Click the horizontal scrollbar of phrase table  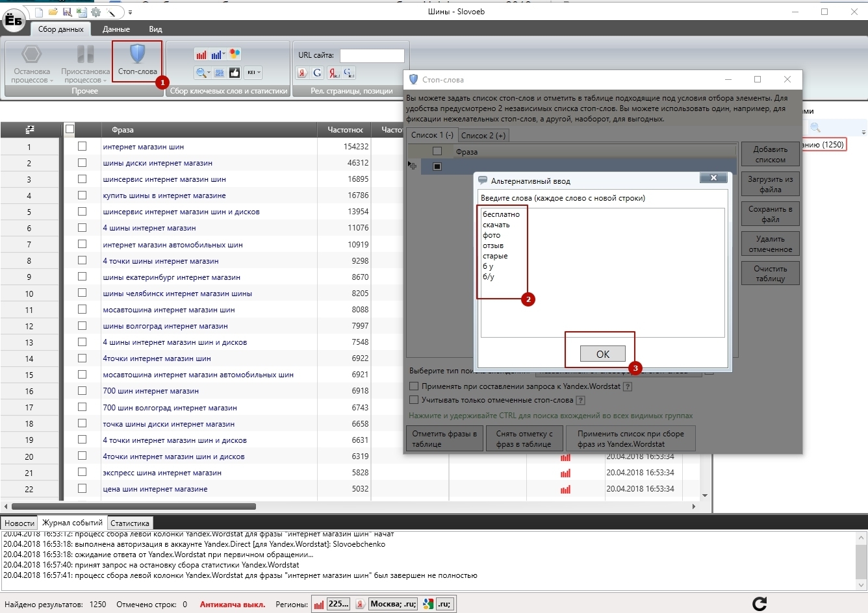click(x=134, y=506)
